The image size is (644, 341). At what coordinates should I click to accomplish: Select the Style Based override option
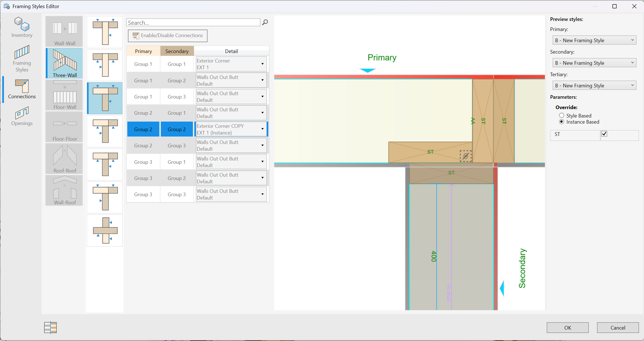pyautogui.click(x=562, y=116)
